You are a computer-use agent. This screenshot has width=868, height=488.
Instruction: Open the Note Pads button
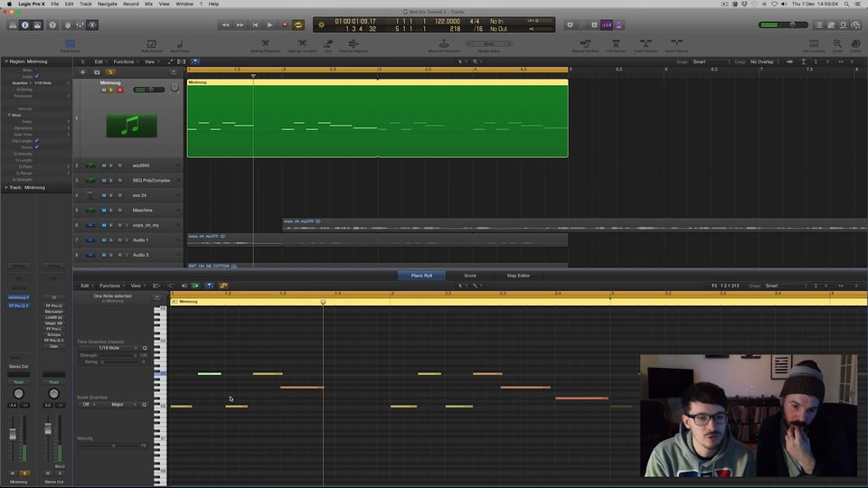[x=832, y=25]
